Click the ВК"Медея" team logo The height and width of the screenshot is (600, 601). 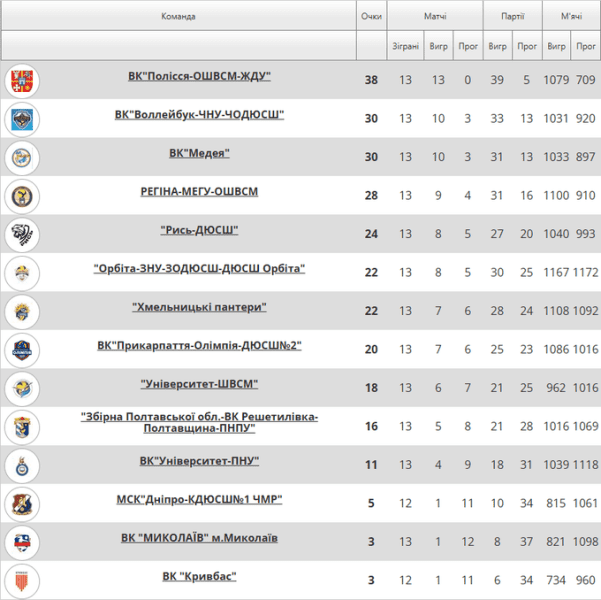(x=21, y=157)
